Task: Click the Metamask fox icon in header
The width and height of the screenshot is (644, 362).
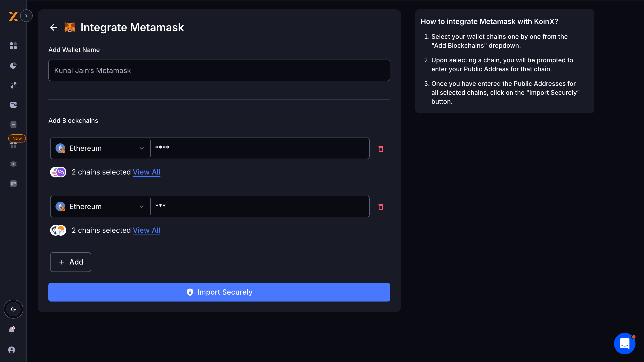Action: coord(70,27)
